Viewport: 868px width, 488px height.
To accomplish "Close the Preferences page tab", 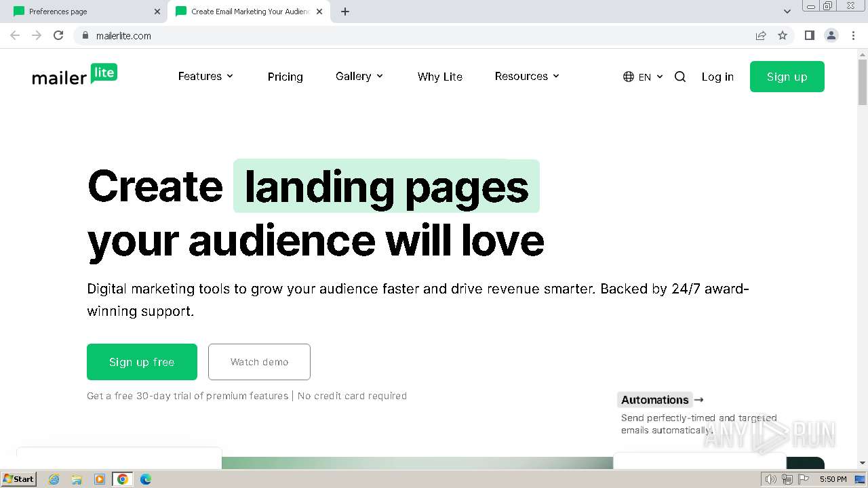I will coord(157,12).
